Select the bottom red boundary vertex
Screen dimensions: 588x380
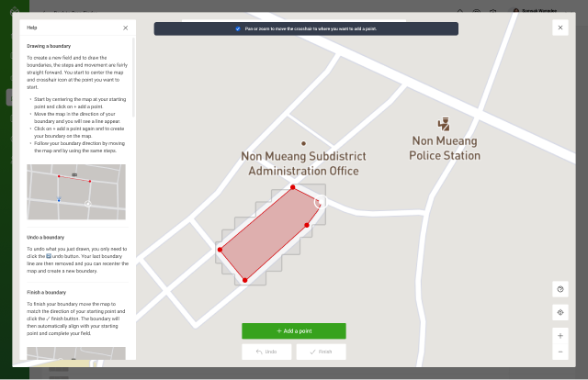pyautogui.click(x=245, y=280)
